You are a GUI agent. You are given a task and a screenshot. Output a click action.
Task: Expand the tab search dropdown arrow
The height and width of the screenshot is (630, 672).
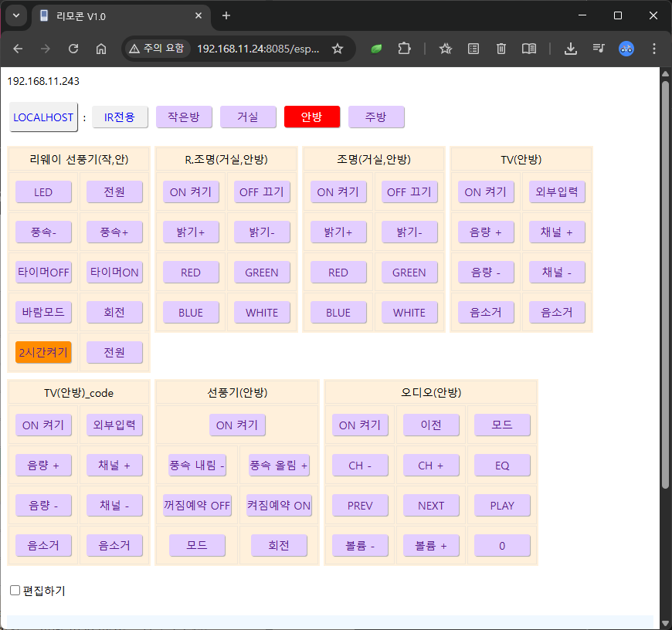pyautogui.click(x=17, y=15)
